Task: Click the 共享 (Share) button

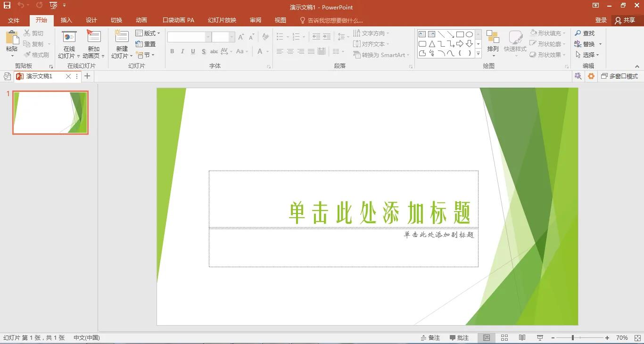Action: click(x=625, y=20)
